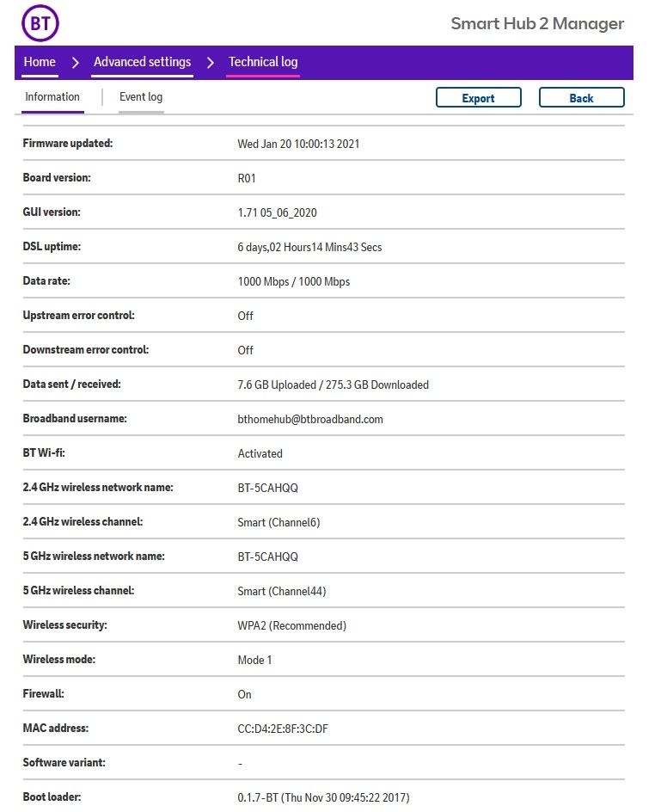
Task: Select the WPA2 (Recommended) security value
Action: point(292,625)
